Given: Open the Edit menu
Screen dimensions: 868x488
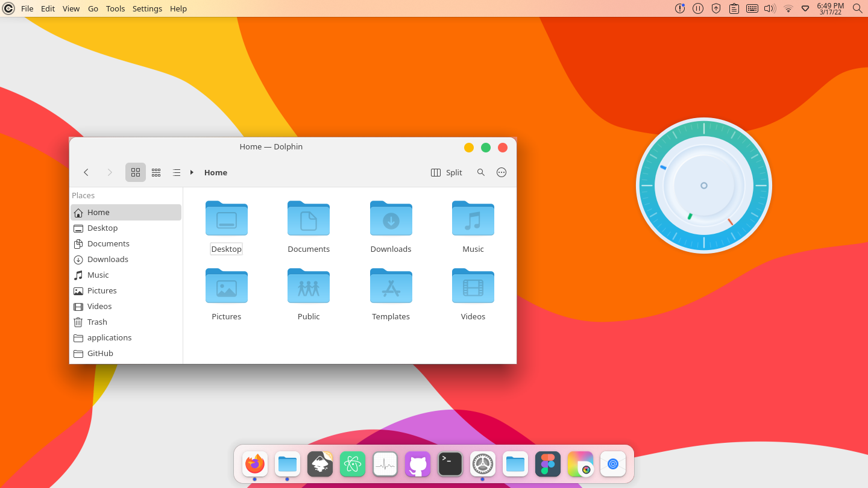Looking at the screenshot, I should (x=48, y=8).
